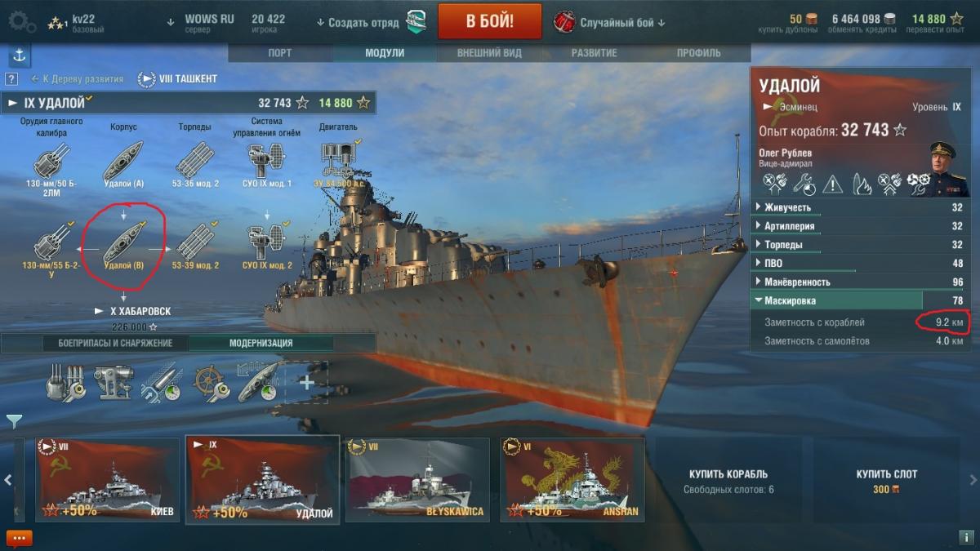Open the ship filter funnel icon

coord(14,421)
